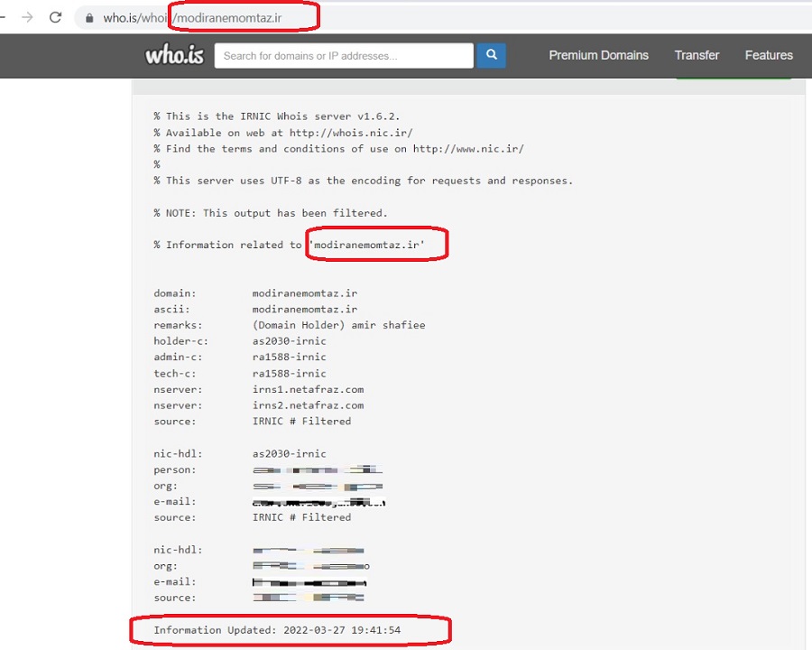Image resolution: width=812 pixels, height=650 pixels.
Task: Open the Premium Domains menu
Action: click(599, 55)
